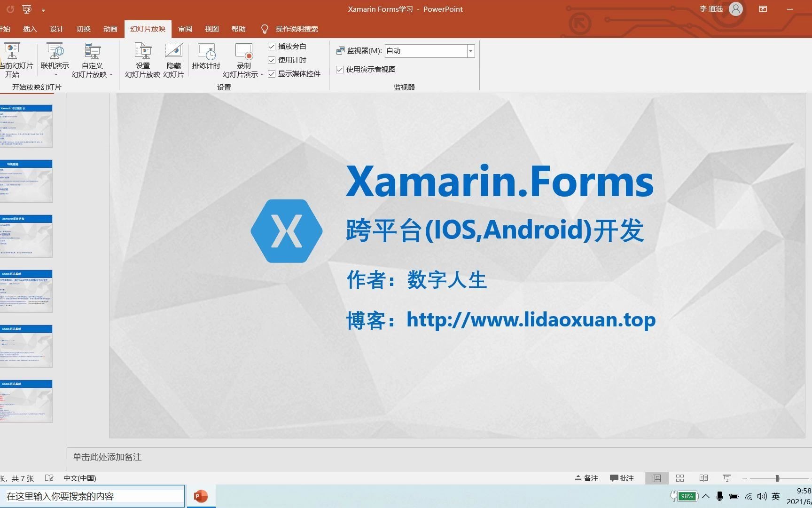Click the PowerPoint icon in taskbar
Viewport: 812px width, 508px height.
[x=201, y=496]
